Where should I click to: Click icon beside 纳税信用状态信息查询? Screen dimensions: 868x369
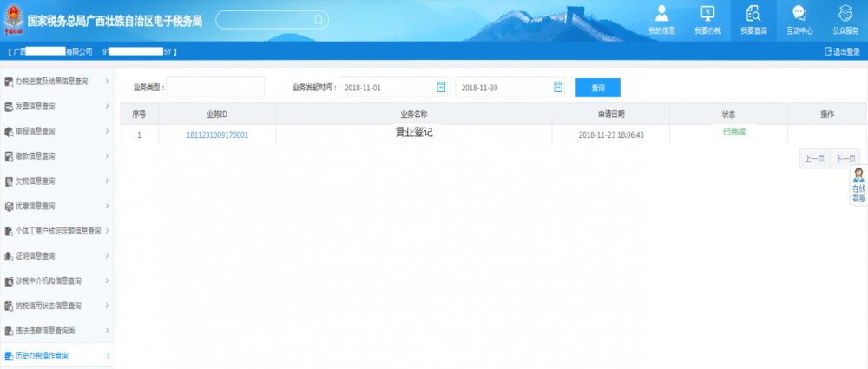pos(9,306)
